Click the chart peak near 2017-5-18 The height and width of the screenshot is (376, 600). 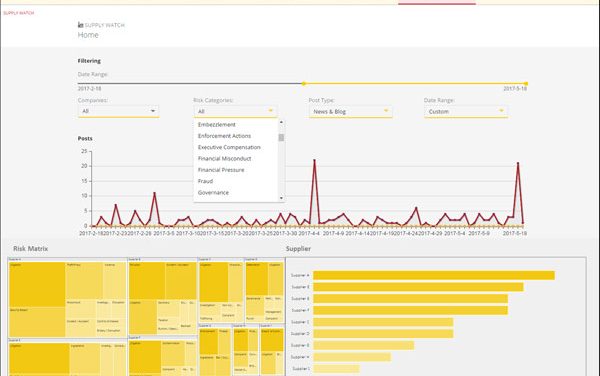[518, 163]
